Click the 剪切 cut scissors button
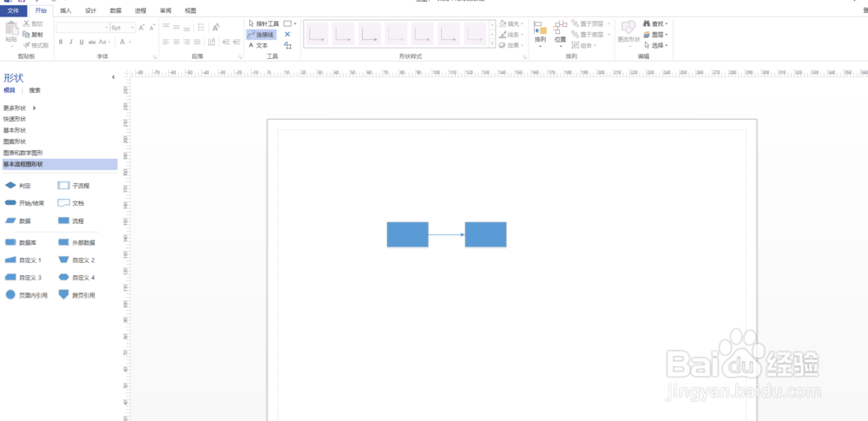This screenshot has width=868, height=421. (x=33, y=23)
